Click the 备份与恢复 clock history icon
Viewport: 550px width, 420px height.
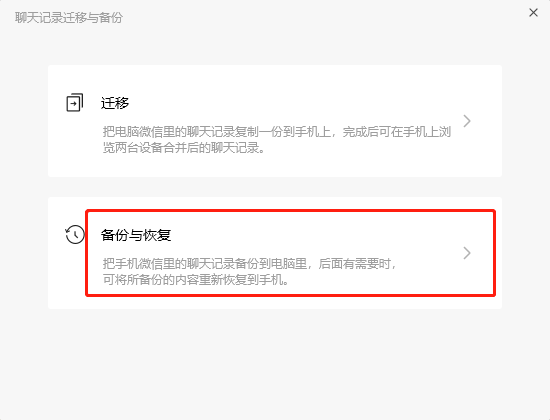[x=75, y=234]
